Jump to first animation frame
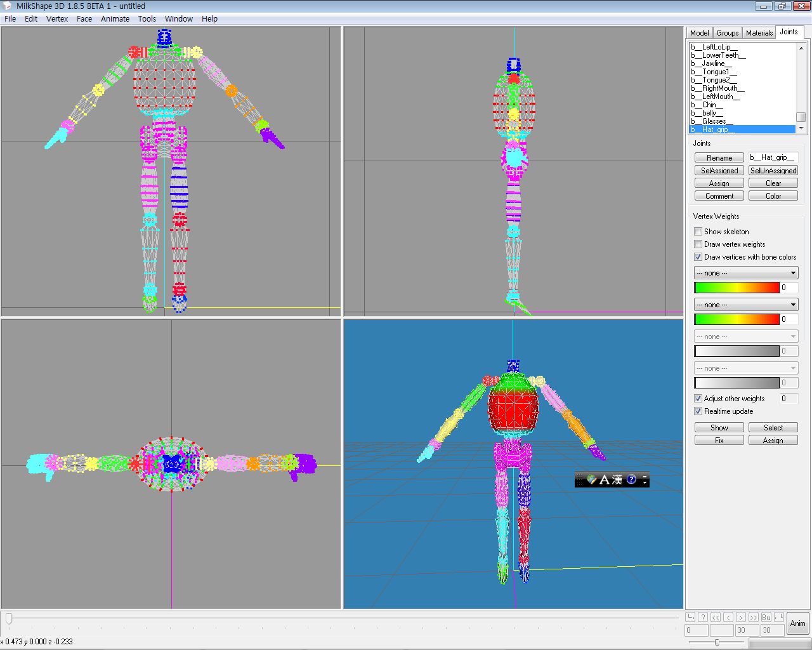812x650 pixels. tap(716, 617)
